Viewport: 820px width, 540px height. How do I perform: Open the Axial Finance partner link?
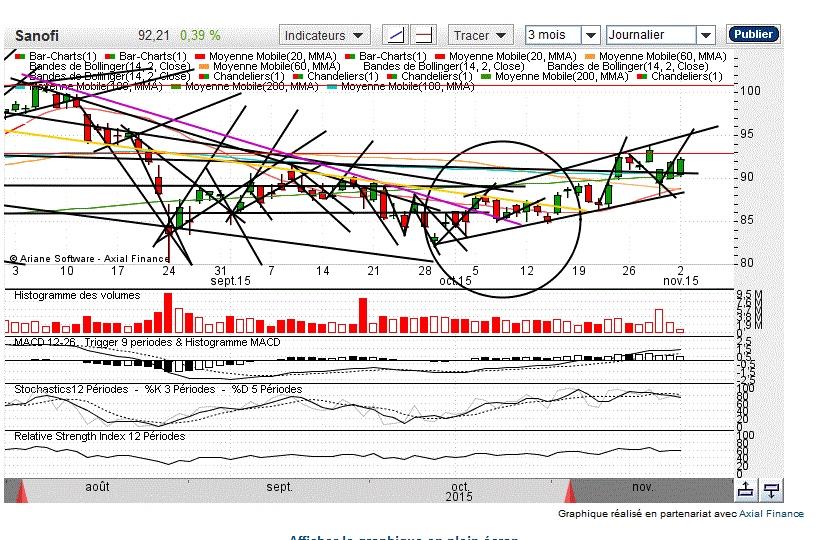pos(771,514)
